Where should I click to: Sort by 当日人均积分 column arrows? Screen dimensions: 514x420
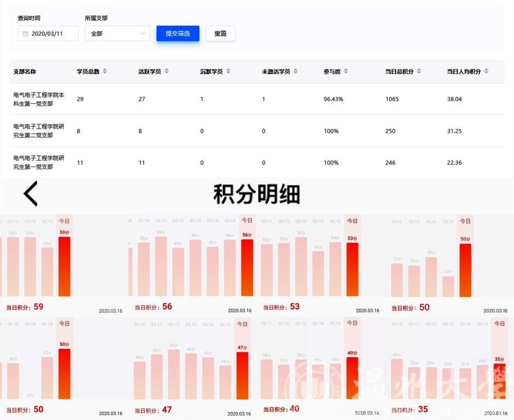pos(486,71)
